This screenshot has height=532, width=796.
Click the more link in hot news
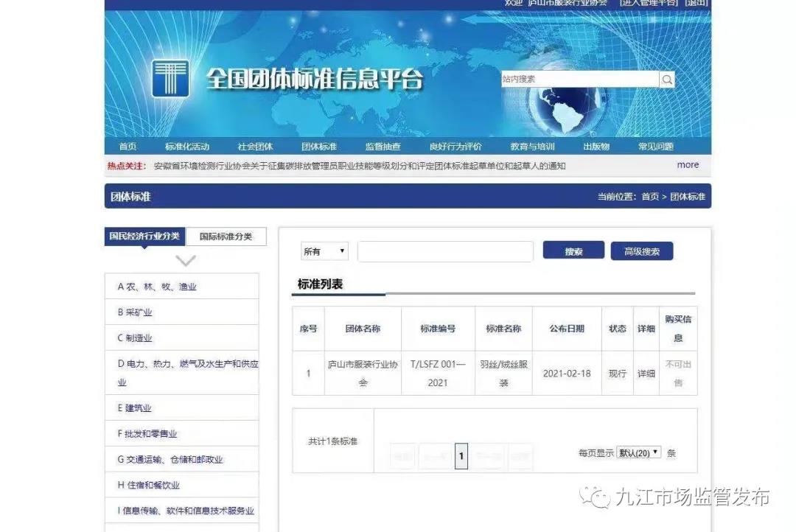tap(688, 165)
